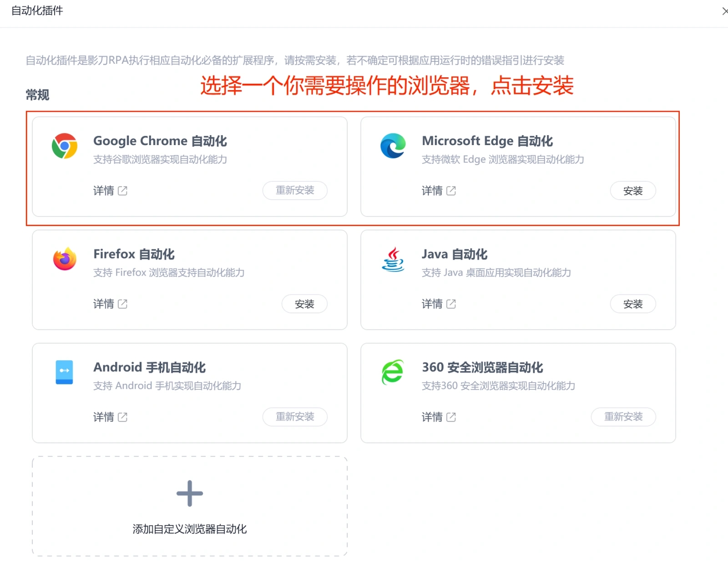The height and width of the screenshot is (564, 728).
Task: Reinstall the 360 secure browser plugin
Action: [x=623, y=417]
